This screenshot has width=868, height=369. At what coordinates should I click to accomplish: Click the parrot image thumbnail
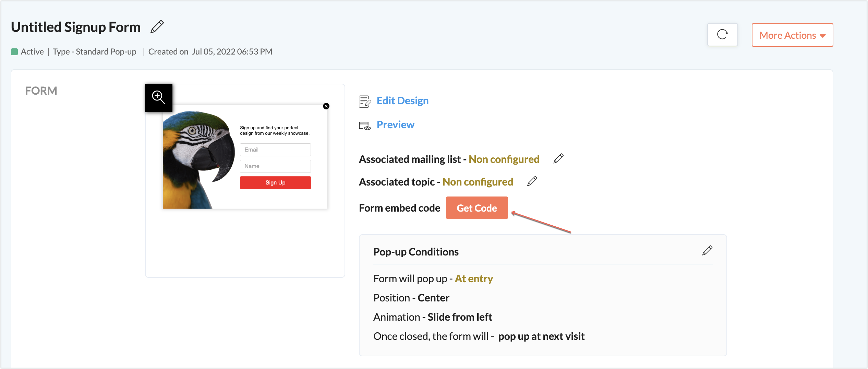pyautogui.click(x=198, y=160)
